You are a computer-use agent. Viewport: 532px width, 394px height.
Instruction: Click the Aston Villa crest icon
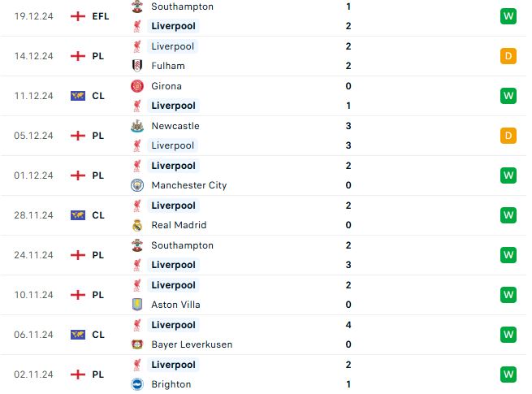[137, 305]
